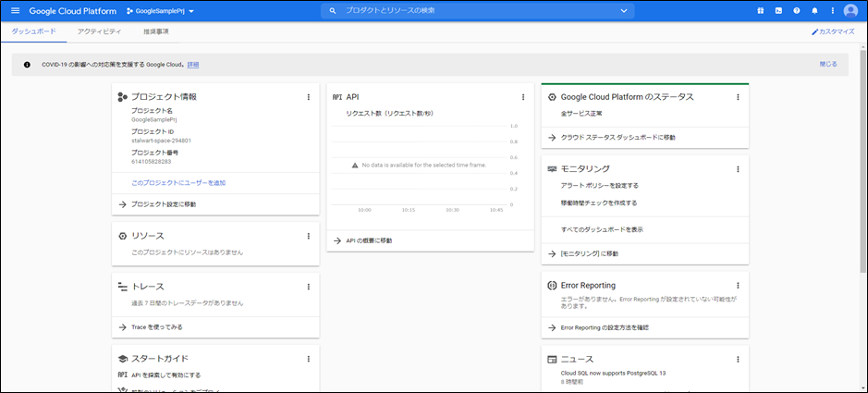Open the プロジェクト情報 card options menu

coord(308,96)
